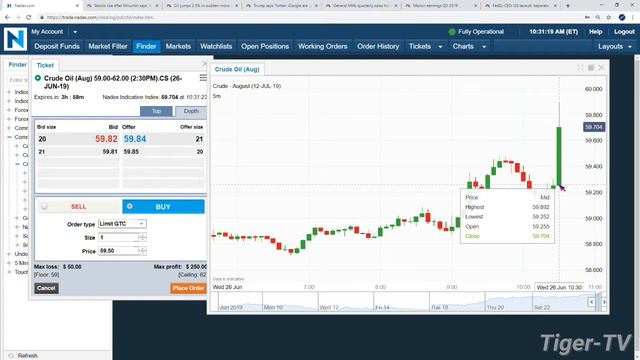Viewport: 640px width, 360px height.
Task: Adjust the Price stepper arrows
Action: 142,251
